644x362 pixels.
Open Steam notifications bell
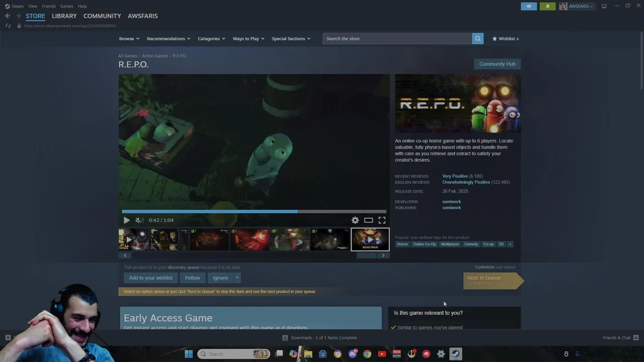point(547,6)
